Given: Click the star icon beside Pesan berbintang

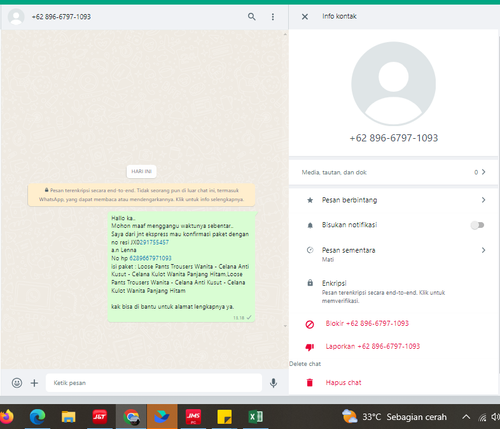Looking at the screenshot, I should [x=310, y=200].
